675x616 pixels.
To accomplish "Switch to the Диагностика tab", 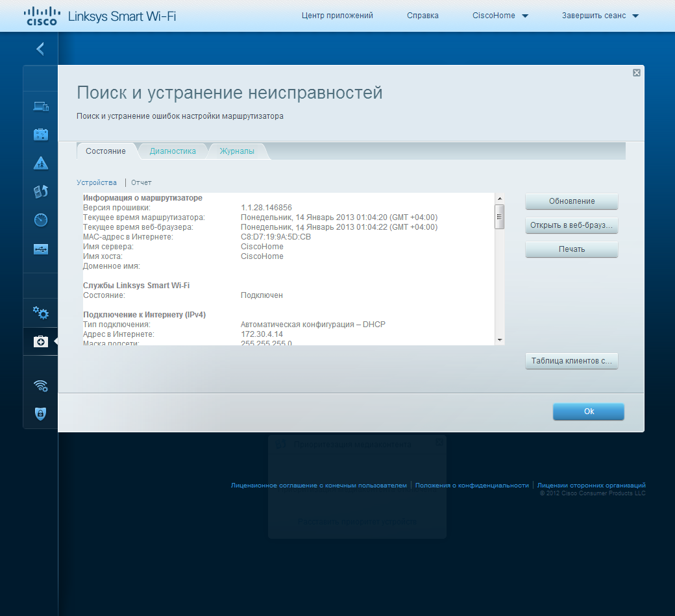I will 173,151.
